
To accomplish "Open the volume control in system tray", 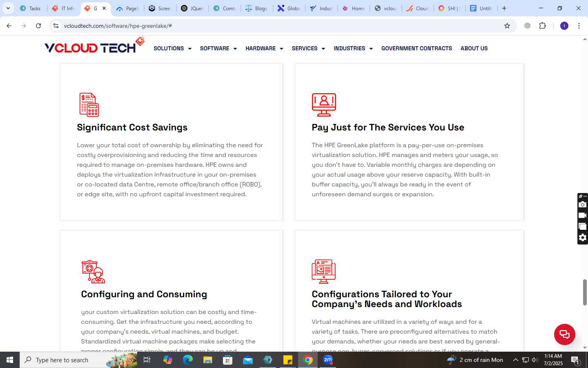I will pyautogui.click(x=535, y=360).
